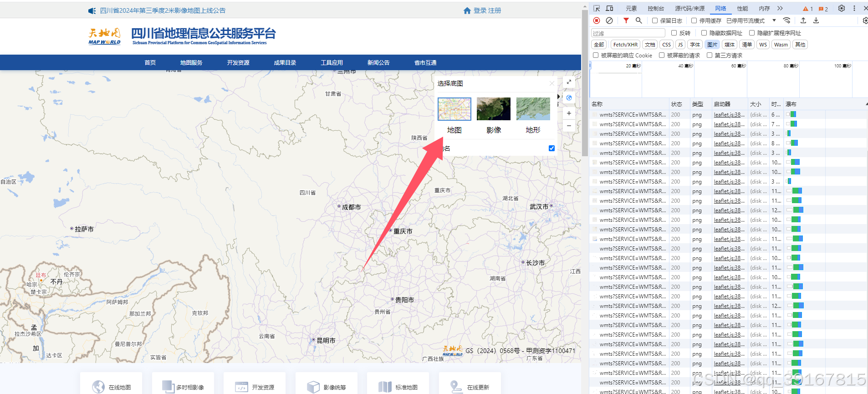Open DevTools settings gear icon

[x=842, y=8]
